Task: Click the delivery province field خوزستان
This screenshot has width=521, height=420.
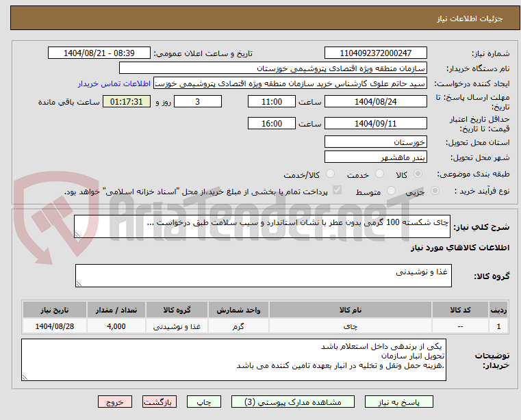Action: click(375, 142)
